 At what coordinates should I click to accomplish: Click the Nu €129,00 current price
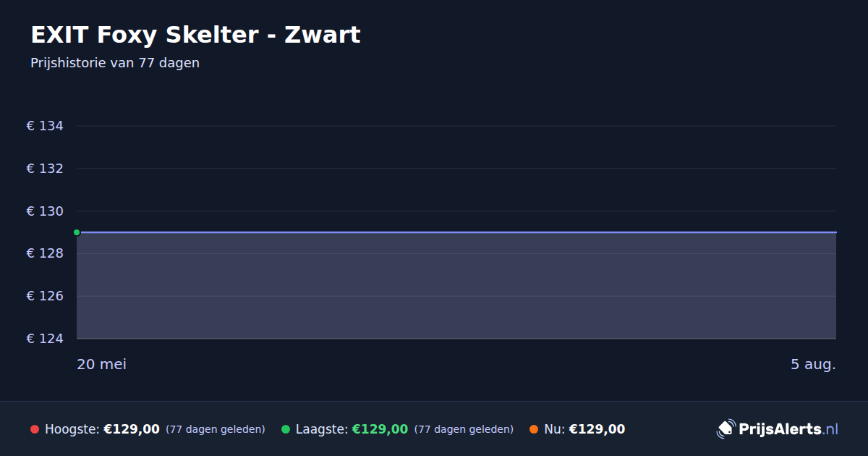pos(597,429)
